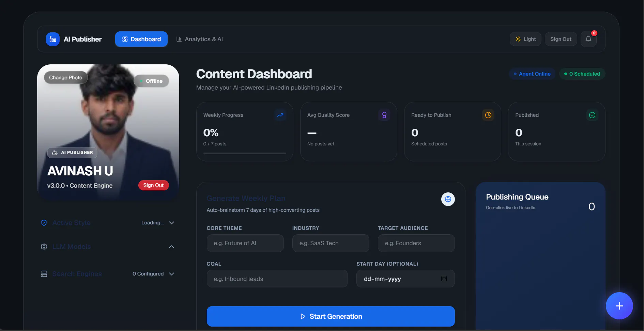Click the Publishing Queue heading
This screenshot has width=644, height=331.
tap(517, 197)
